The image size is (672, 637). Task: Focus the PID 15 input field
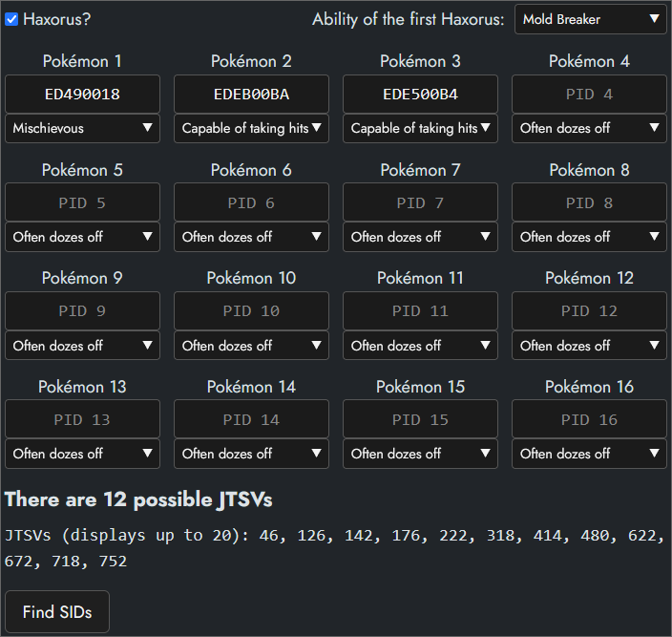pos(420,419)
